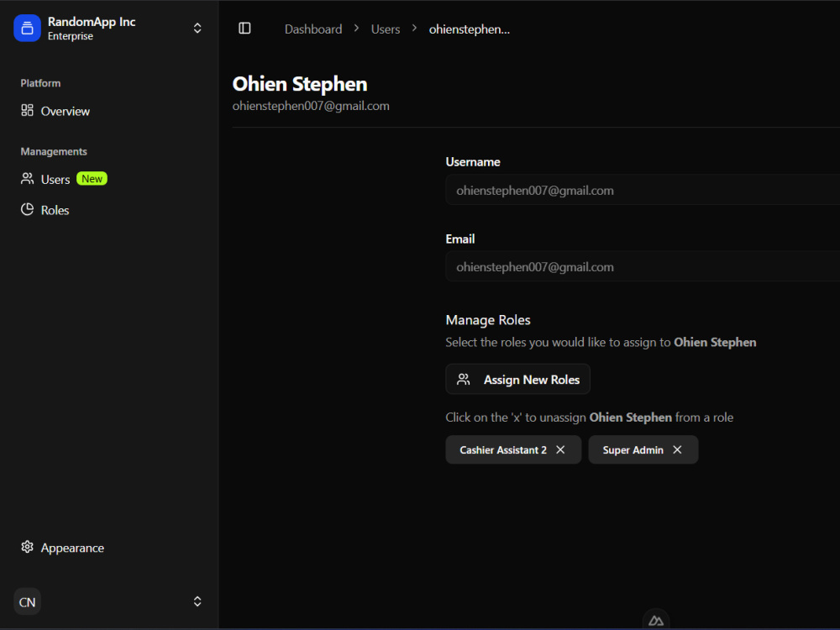
Task: Click the email subtitle under the heading
Action: coord(311,106)
